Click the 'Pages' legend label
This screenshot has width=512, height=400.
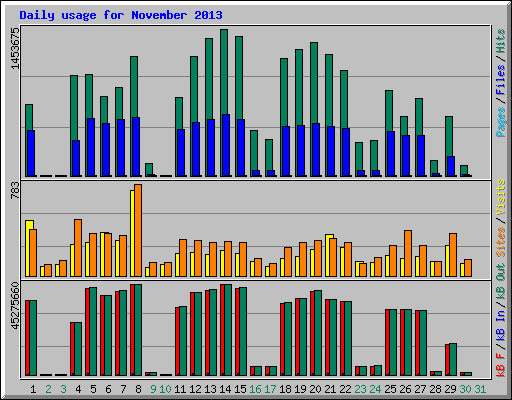[x=501, y=122]
